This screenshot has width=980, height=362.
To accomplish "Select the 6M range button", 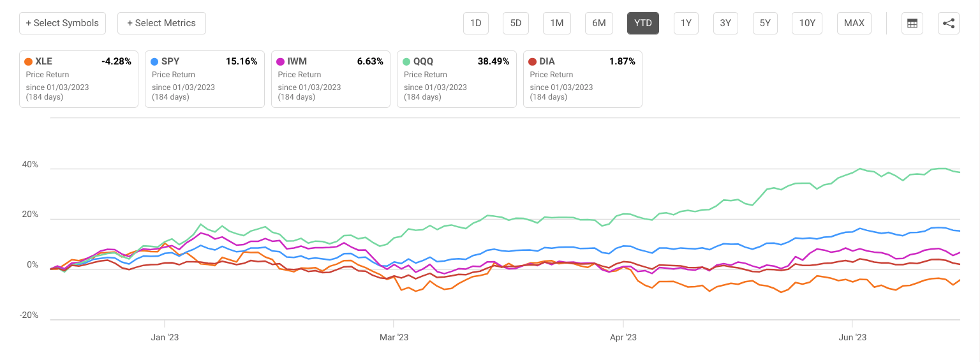I will pos(599,23).
